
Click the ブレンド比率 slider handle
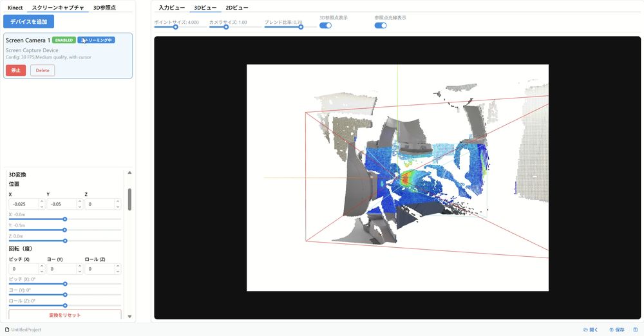point(301,27)
